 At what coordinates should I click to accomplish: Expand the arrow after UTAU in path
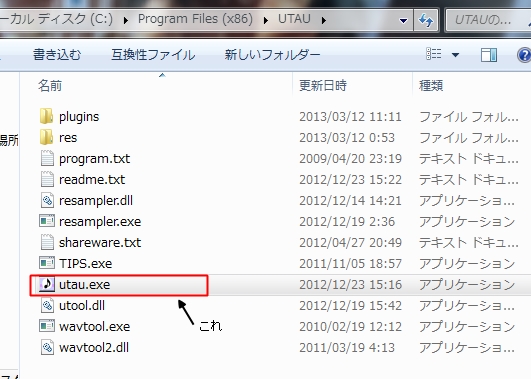pos(324,21)
